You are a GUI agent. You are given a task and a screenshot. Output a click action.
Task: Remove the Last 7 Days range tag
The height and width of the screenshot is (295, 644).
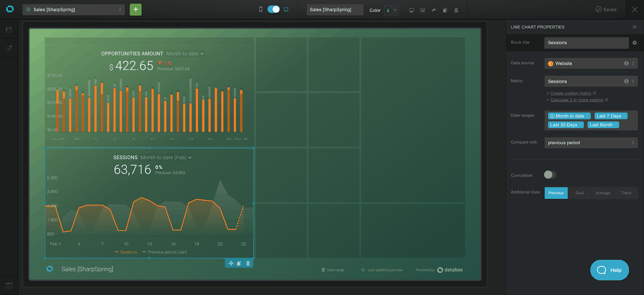pos(625,116)
